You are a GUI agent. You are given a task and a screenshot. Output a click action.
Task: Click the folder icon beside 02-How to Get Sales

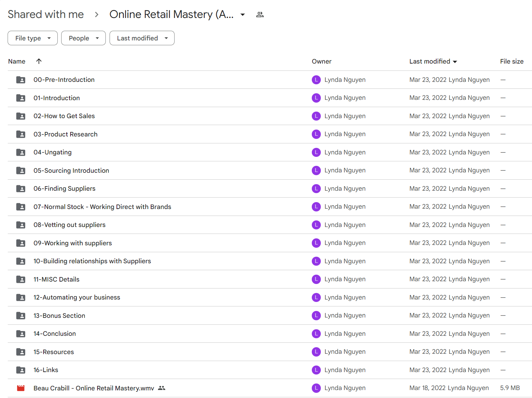click(21, 116)
